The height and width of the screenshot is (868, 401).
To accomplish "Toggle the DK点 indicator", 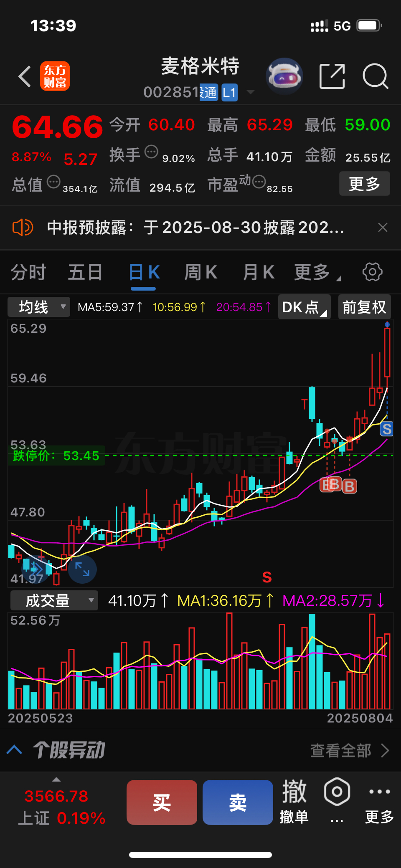I will point(305,307).
